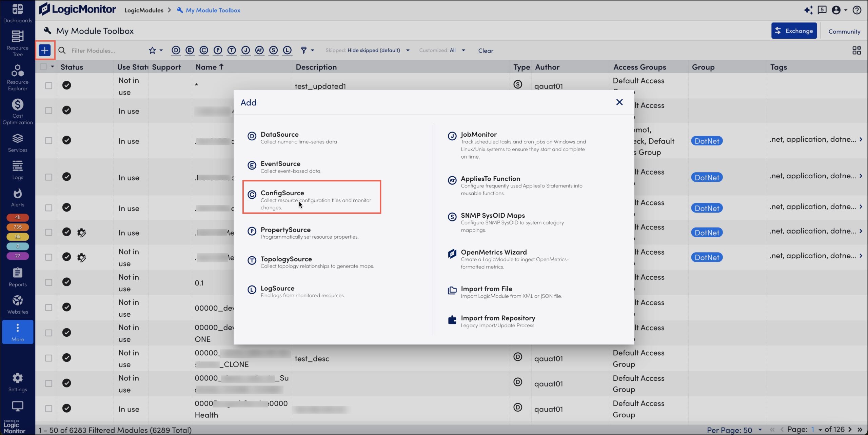Filter toolbar by PropertySource P icon
The height and width of the screenshot is (435, 868).
tap(218, 50)
